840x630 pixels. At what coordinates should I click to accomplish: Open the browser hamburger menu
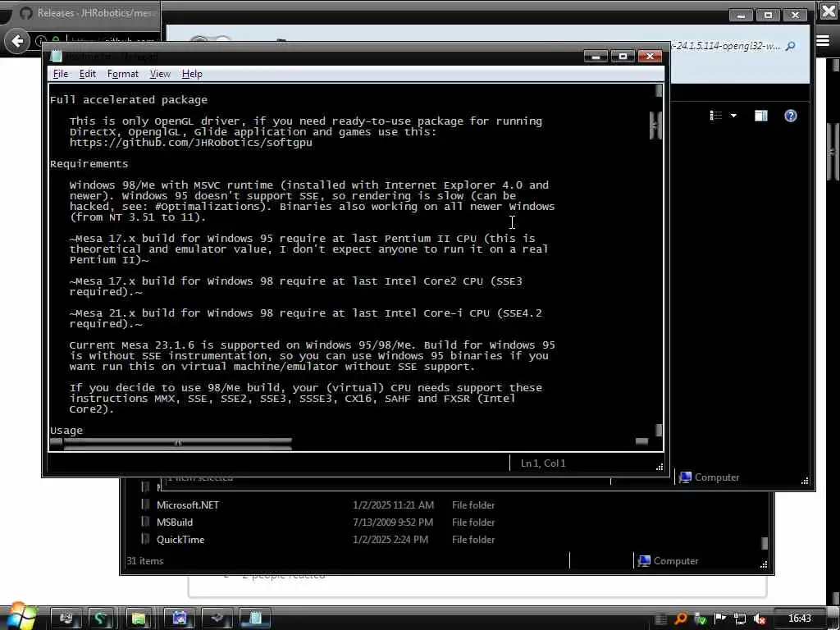coord(823,41)
